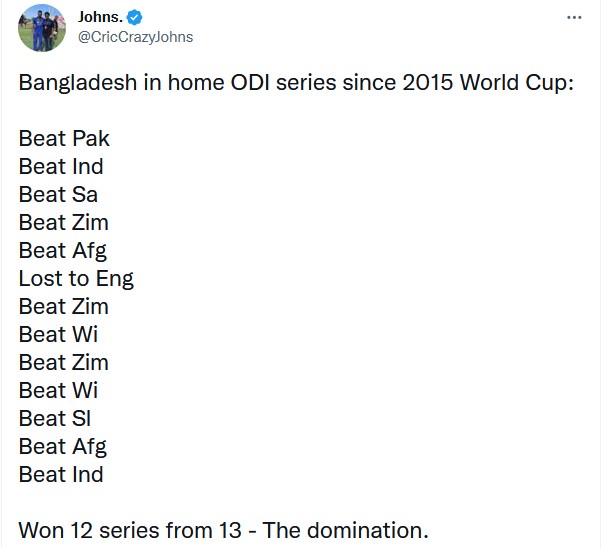This screenshot has height=548, width=603.
Task: Open the Johns. display name link
Action: (100, 17)
